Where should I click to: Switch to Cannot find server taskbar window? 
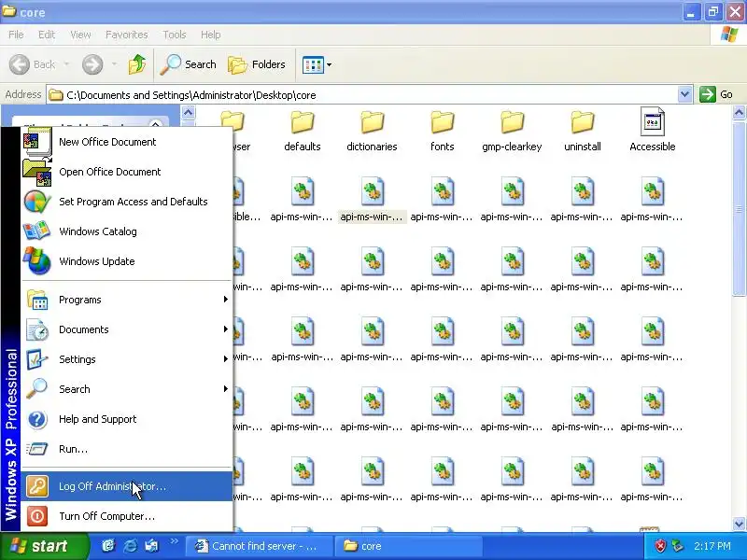(259, 546)
